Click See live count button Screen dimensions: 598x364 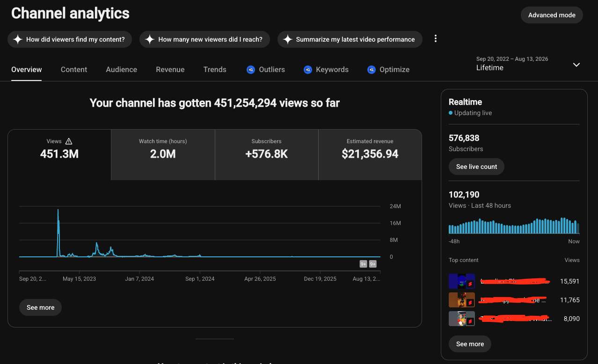coord(476,167)
